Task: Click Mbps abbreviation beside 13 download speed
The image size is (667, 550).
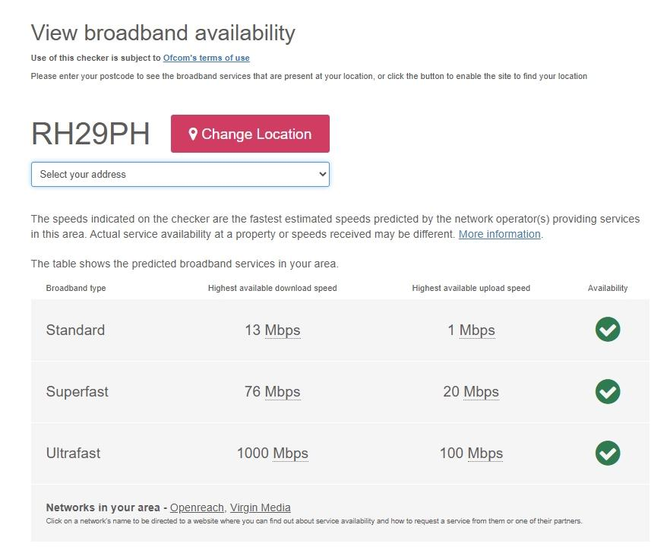Action: pos(283,330)
